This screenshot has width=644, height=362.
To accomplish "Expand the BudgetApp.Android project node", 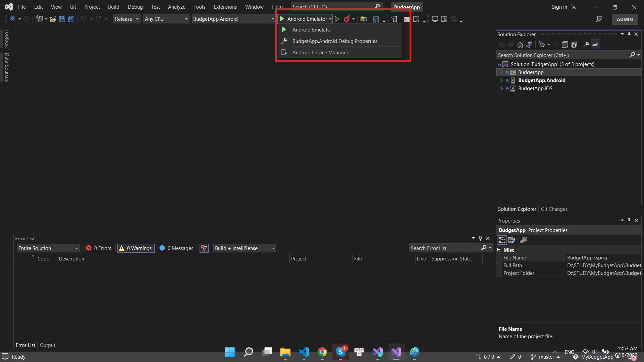I will pyautogui.click(x=501, y=80).
